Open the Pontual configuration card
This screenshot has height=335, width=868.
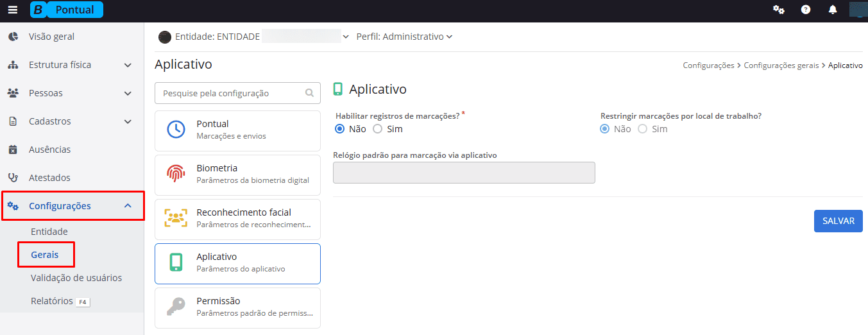pos(237,129)
